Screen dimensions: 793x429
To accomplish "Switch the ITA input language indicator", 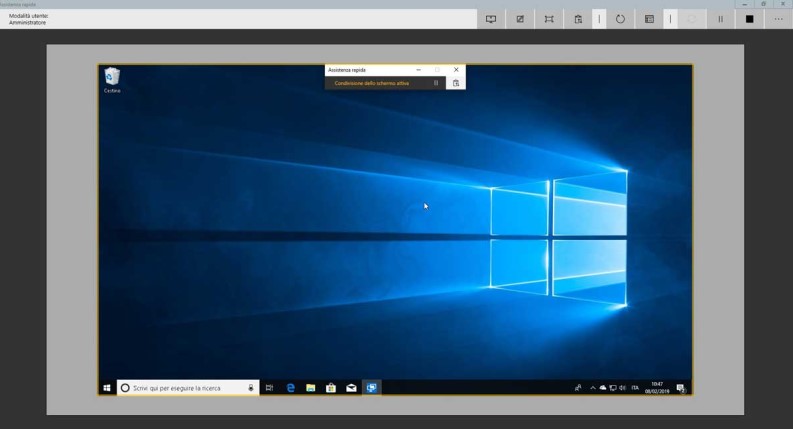I will (x=635, y=388).
